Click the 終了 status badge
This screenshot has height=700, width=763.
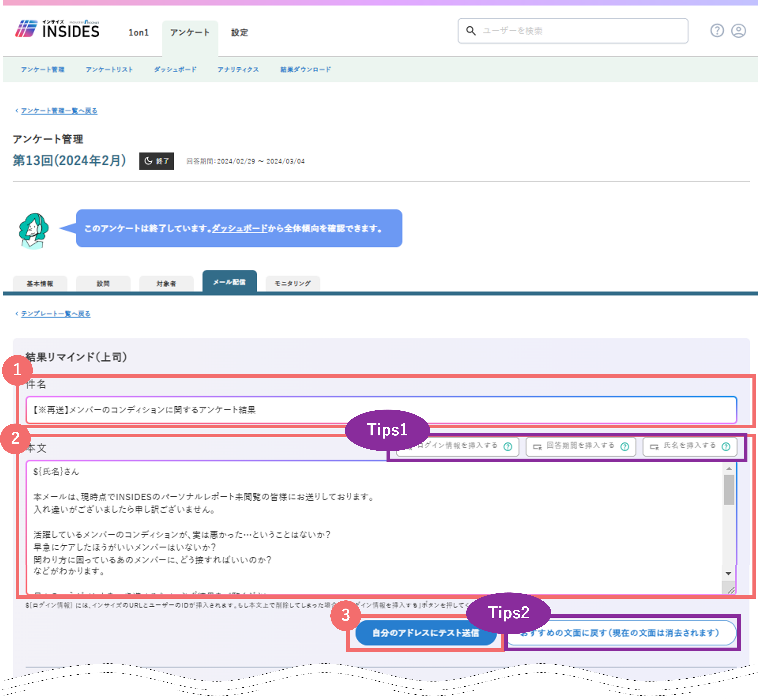click(156, 161)
